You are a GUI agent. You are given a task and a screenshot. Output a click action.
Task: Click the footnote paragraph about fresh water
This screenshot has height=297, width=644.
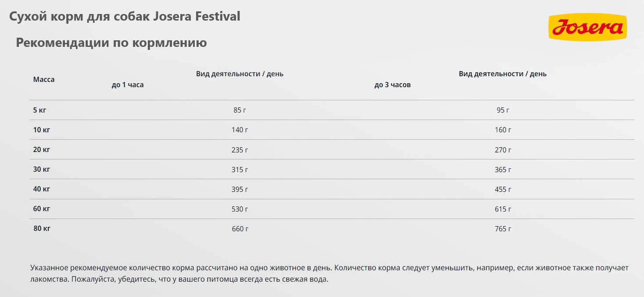(x=329, y=273)
